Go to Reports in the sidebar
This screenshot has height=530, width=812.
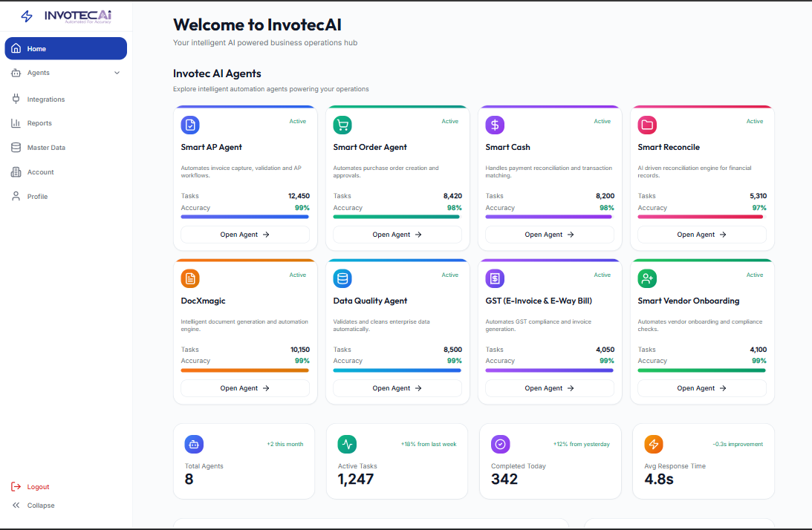pos(39,123)
